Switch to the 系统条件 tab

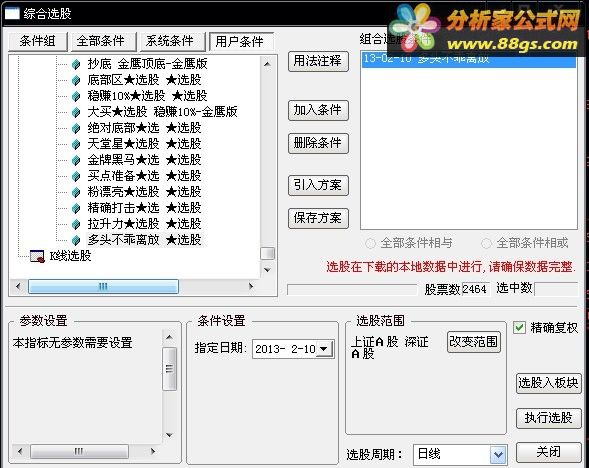(170, 41)
